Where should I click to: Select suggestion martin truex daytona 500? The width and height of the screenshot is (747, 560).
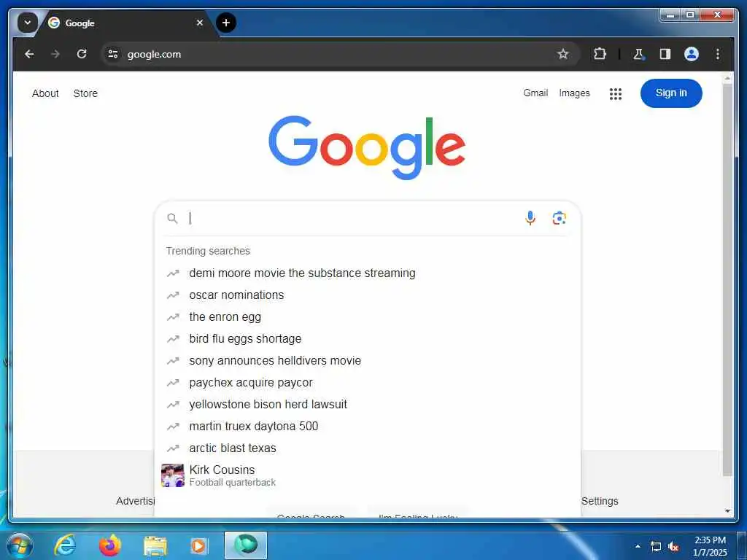coord(368,426)
